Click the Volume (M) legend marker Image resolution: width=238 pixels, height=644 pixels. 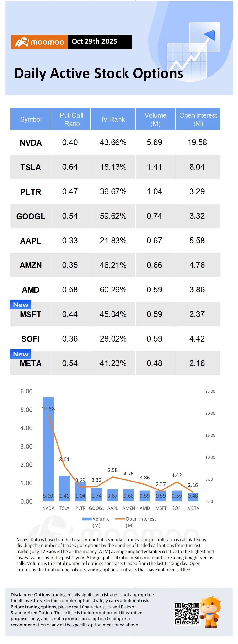(x=87, y=519)
